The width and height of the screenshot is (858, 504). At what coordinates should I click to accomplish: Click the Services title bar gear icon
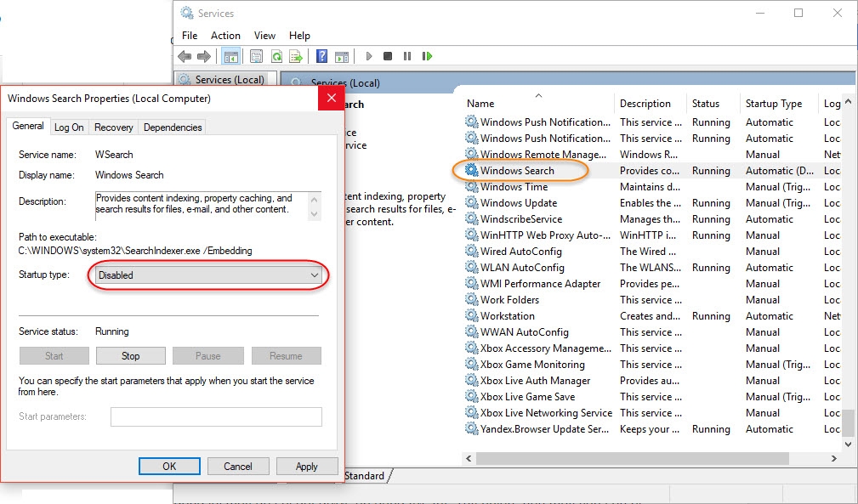point(187,13)
